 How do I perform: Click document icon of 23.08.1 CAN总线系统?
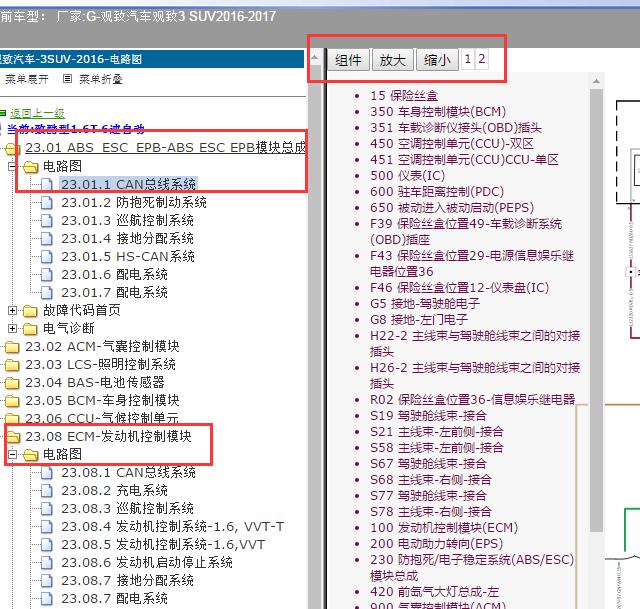[x=47, y=473]
